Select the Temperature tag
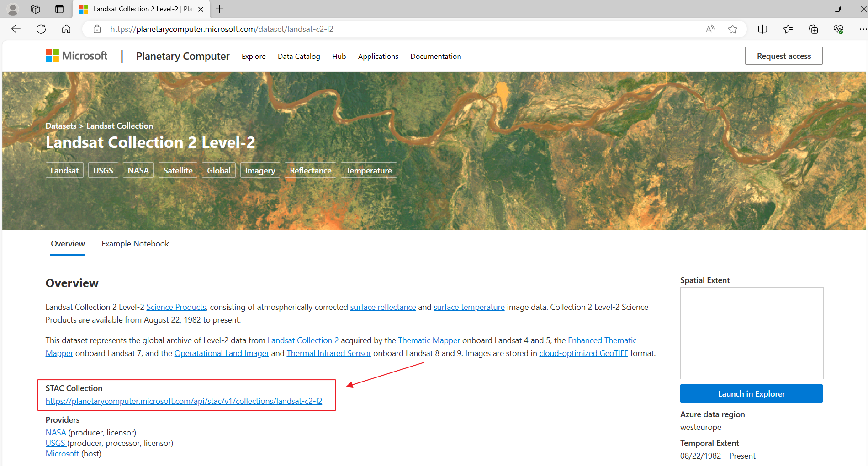The height and width of the screenshot is (466, 868). tap(369, 170)
